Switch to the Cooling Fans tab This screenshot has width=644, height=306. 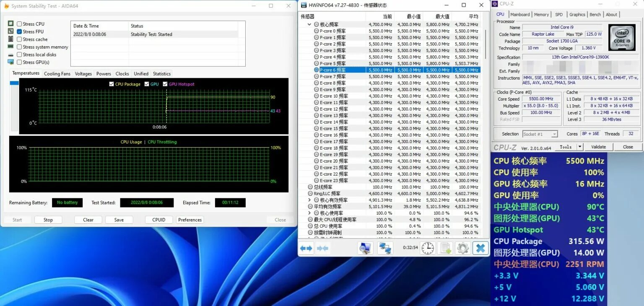[x=57, y=74]
